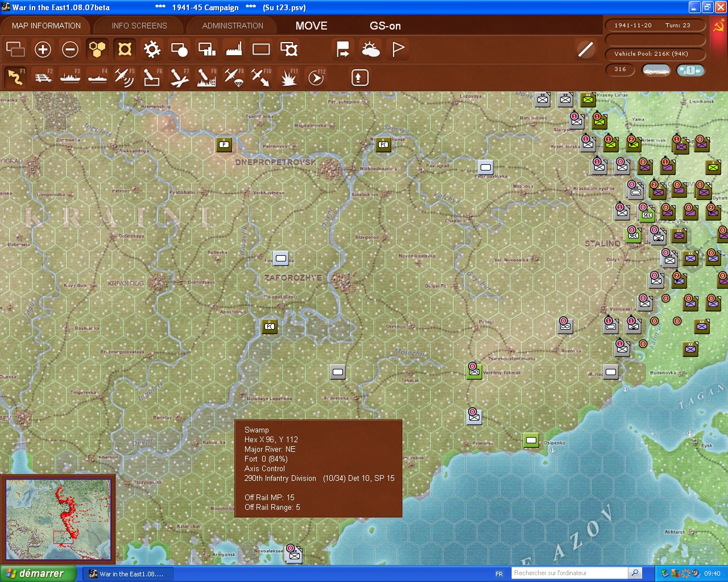
Task: Open the INFO SCREENS tab
Action: click(139, 26)
